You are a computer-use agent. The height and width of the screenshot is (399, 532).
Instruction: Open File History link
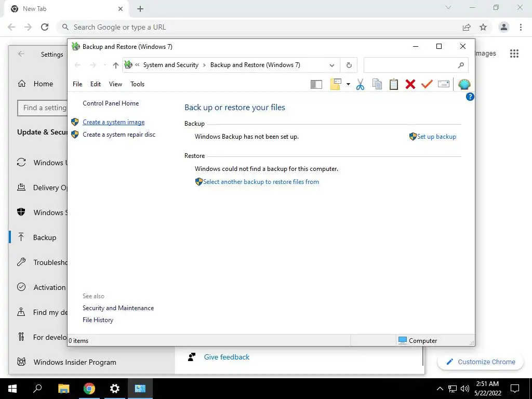click(98, 320)
